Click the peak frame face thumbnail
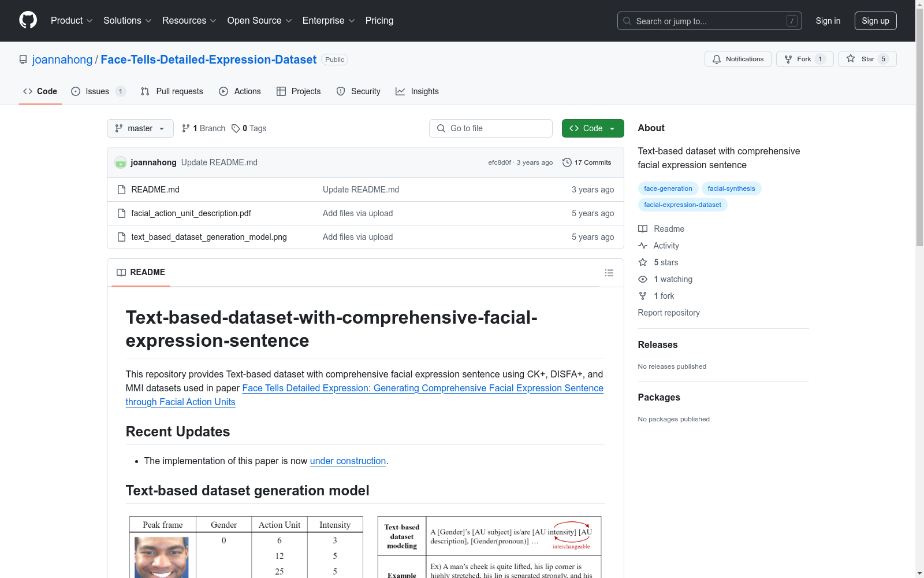Image resolution: width=924 pixels, height=578 pixels. 162,557
